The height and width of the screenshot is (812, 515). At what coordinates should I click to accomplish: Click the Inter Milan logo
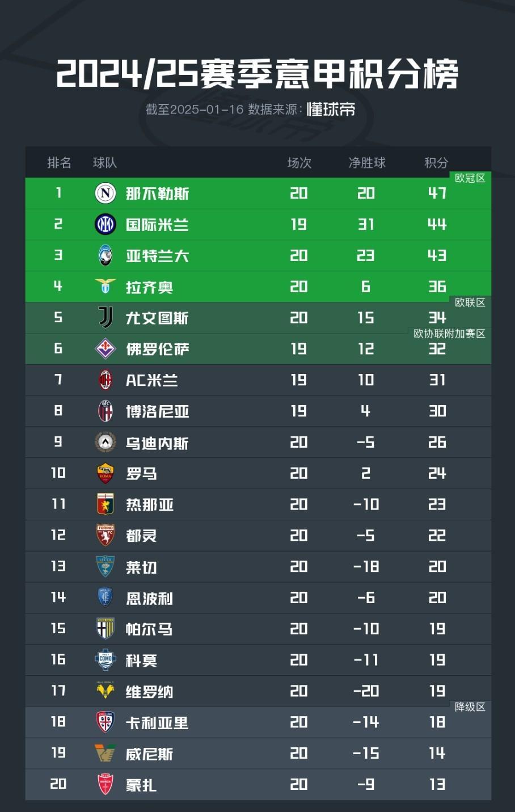pos(105,225)
